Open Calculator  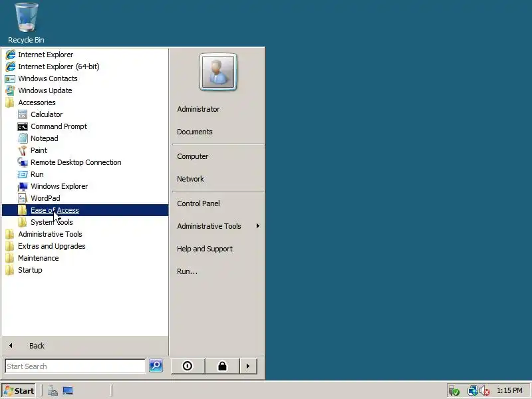[85, 114]
